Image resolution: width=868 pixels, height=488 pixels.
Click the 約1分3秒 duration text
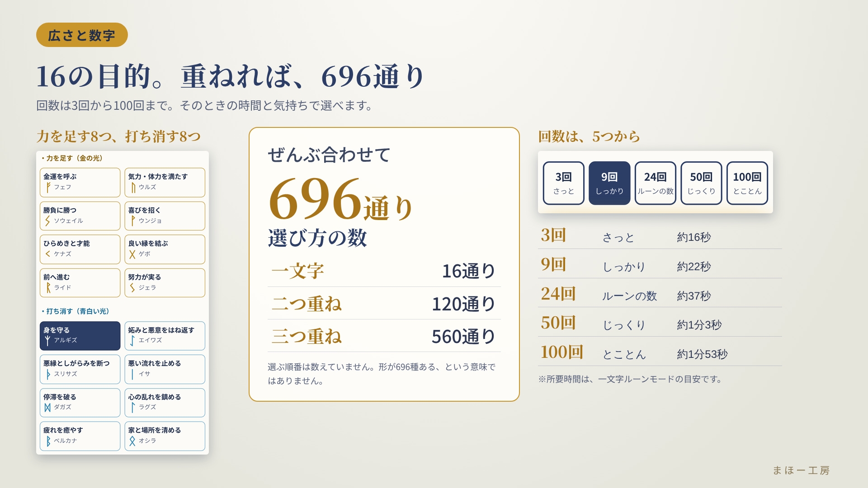(699, 325)
